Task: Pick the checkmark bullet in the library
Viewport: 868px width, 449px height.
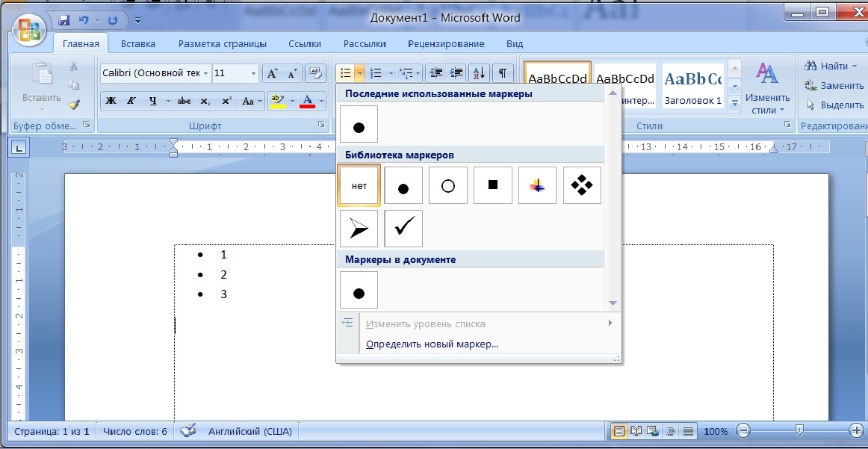Action: coord(403,229)
